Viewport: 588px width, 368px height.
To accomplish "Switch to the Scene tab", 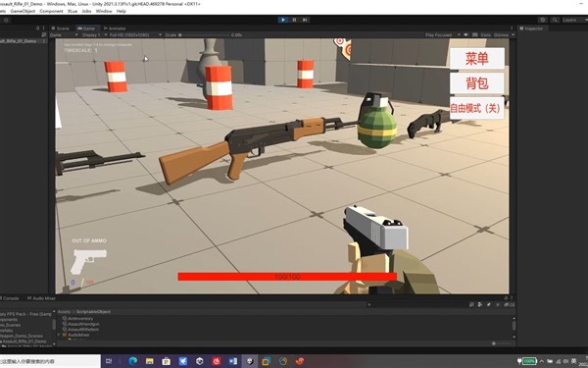I will click(61, 28).
